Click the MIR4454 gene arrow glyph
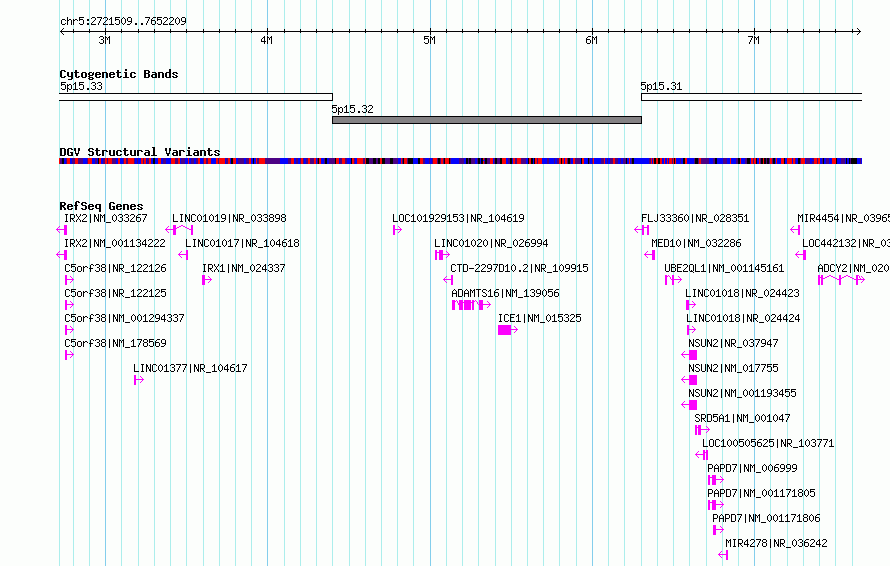 pyautogui.click(x=795, y=230)
